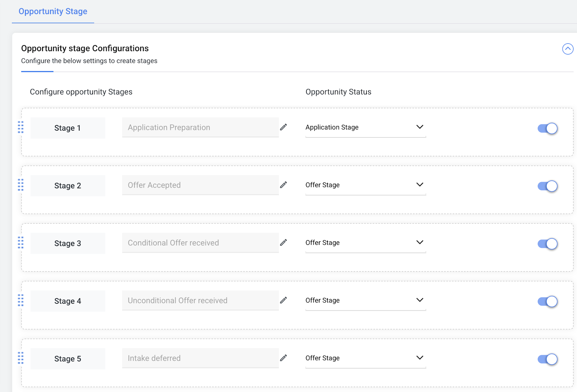The width and height of the screenshot is (577, 392).
Task: Click the Offer Accepted name field
Action: point(200,185)
